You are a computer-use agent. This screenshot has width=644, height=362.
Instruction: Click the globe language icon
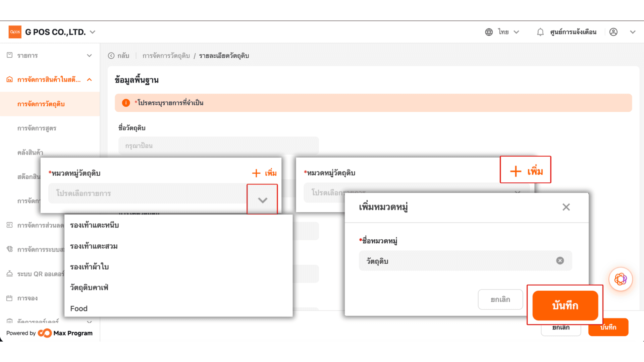tap(489, 32)
